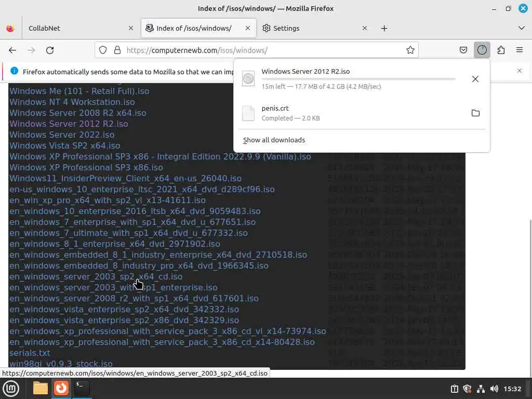Open Windows XP Professional SP3 x86.iso link
Screen dimensions: 532x399
[x=86, y=167]
